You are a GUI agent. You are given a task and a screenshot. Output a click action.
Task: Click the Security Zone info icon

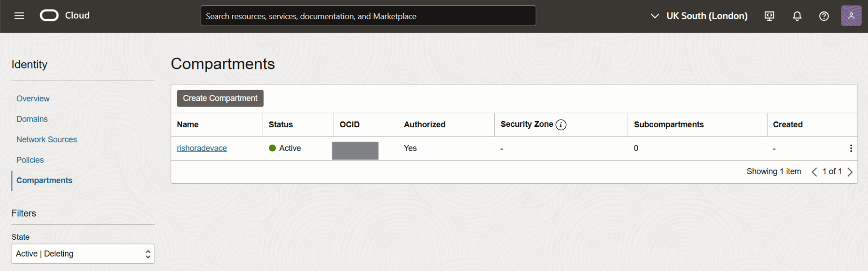click(561, 125)
